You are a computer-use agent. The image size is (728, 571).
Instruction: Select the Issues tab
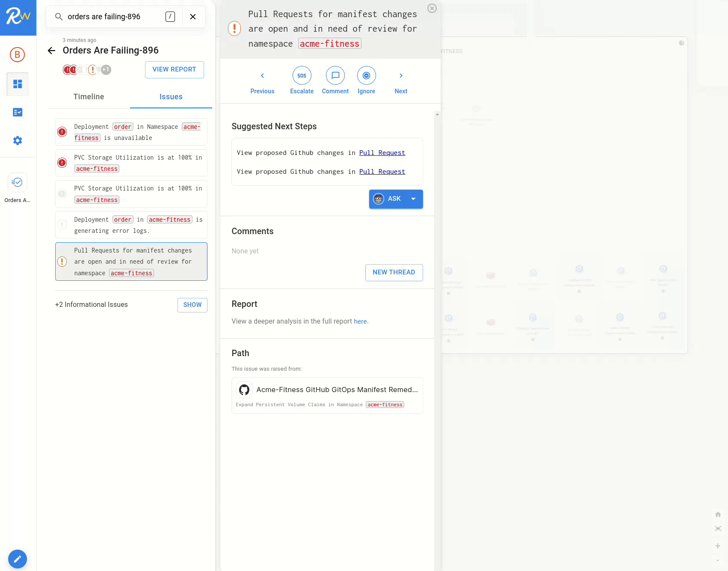click(171, 97)
